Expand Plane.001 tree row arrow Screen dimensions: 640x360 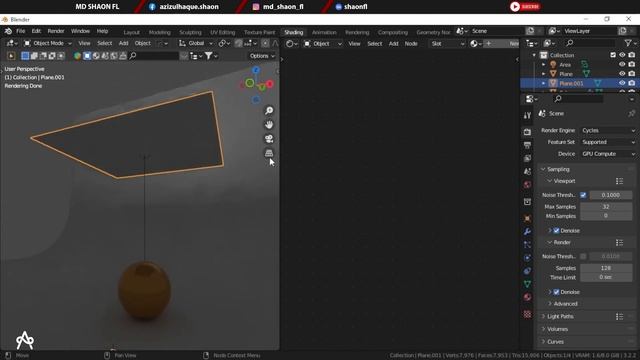point(543,83)
